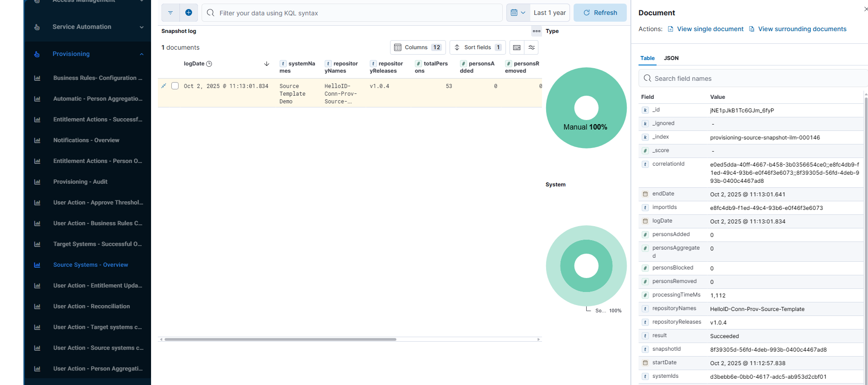Collapse the Provisioning menu section
Viewport: 868px width, 385px height.
point(88,54)
